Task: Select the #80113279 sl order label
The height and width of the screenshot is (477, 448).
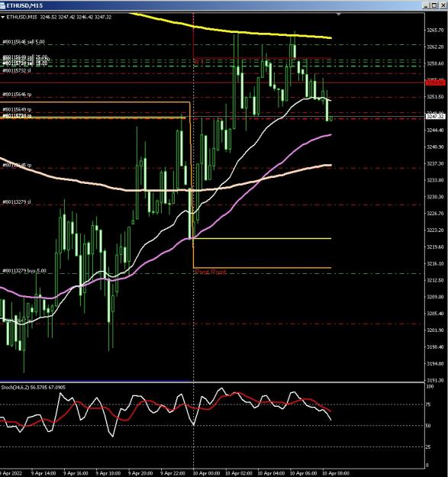Action: 17,202
